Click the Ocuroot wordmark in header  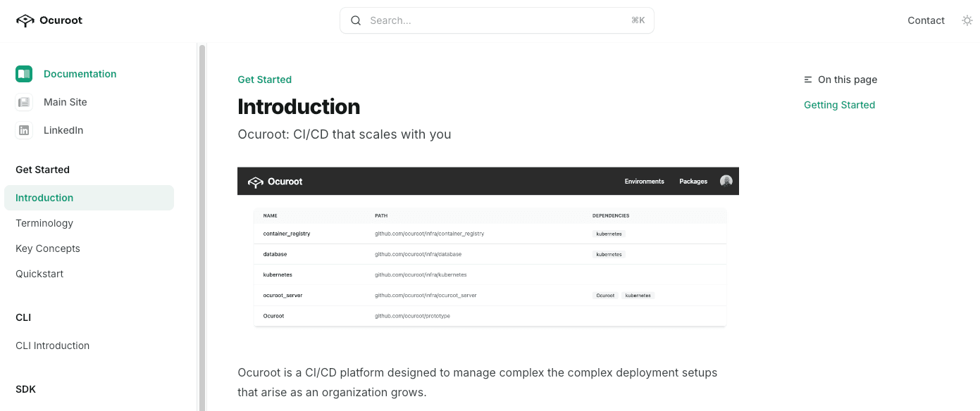(61, 20)
